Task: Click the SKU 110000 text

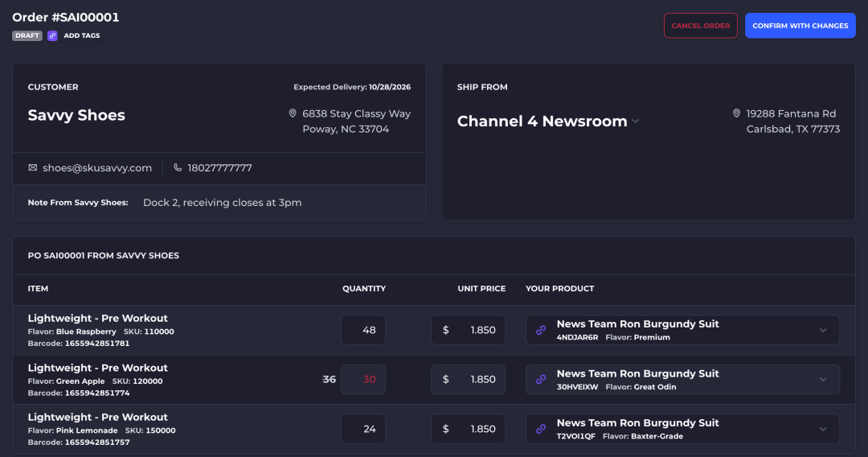Action: point(149,331)
